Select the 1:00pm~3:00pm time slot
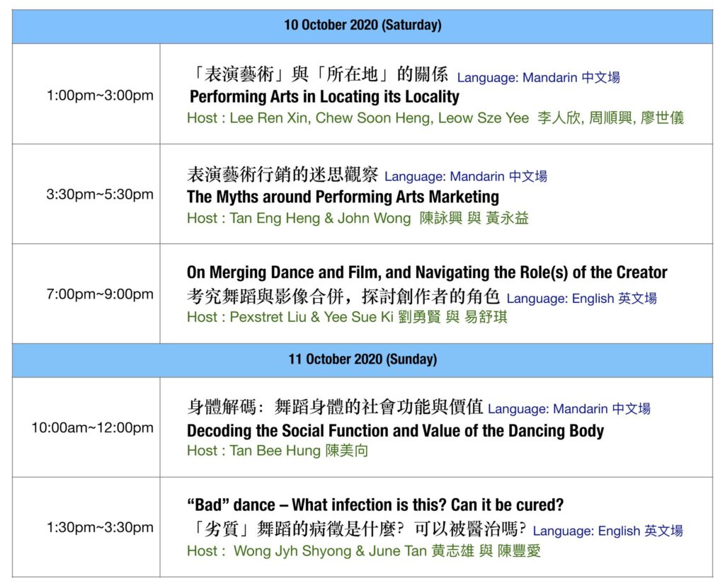 [100, 96]
